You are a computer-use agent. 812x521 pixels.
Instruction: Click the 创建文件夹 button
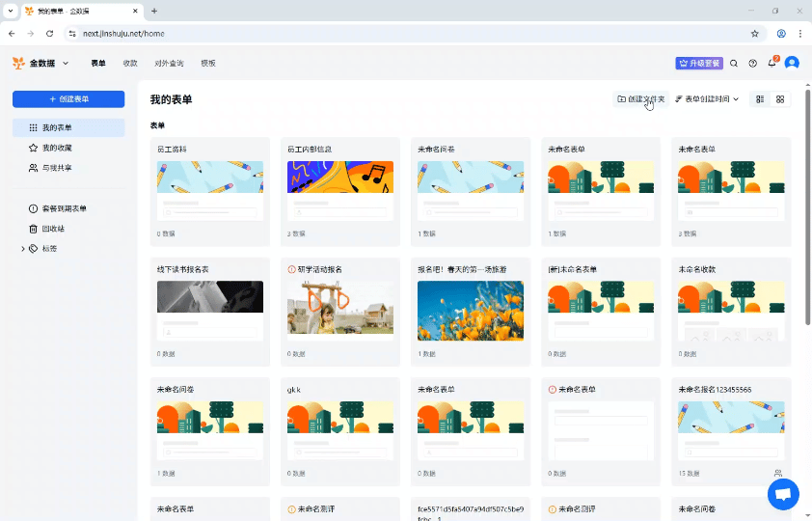tap(641, 99)
